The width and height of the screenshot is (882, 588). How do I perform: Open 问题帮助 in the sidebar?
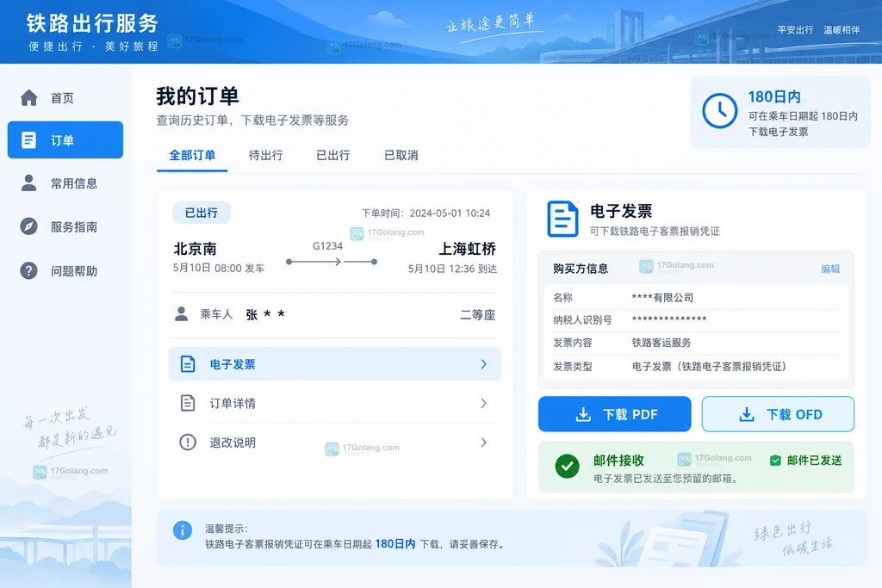[x=65, y=271]
